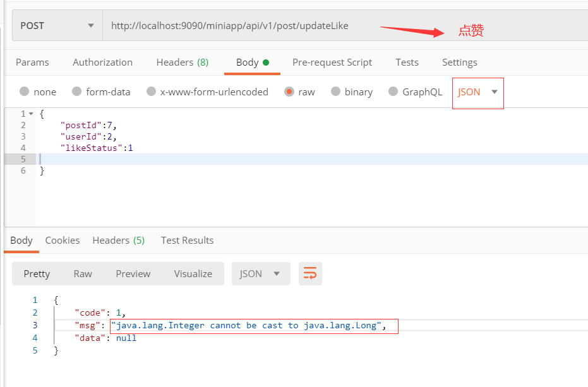Viewport: 588px width, 387px height.
Task: Collapse the JSON object on line 1
Action: coord(31,114)
